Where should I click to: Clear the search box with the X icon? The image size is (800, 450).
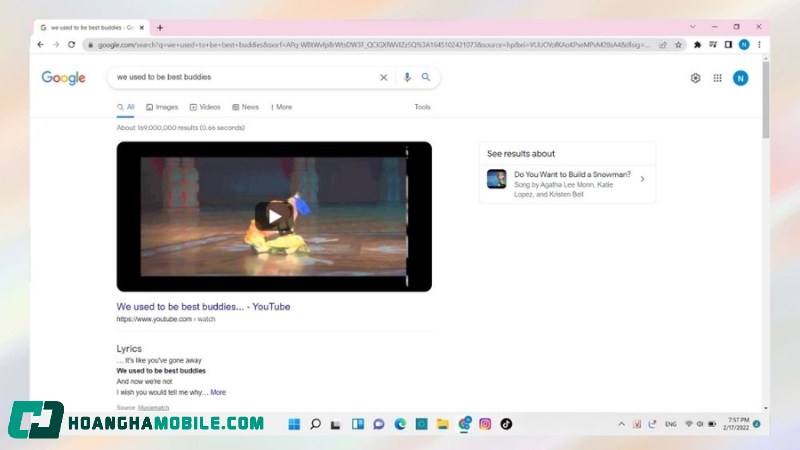coord(383,77)
